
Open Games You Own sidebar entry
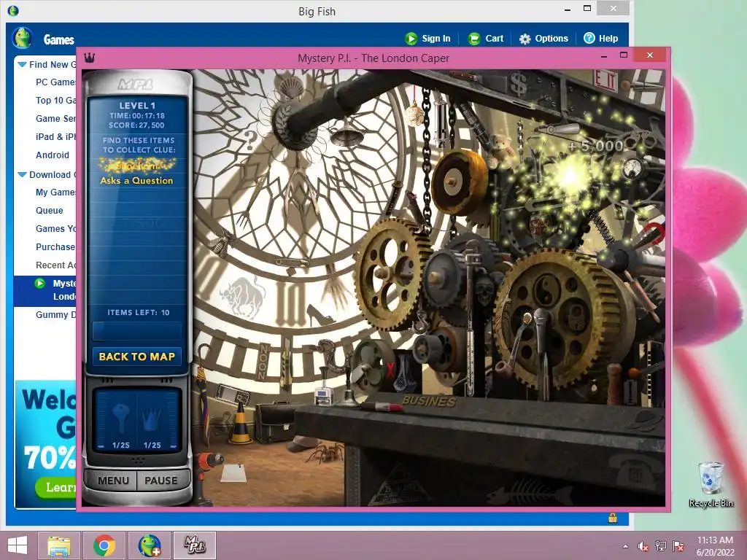(55, 228)
